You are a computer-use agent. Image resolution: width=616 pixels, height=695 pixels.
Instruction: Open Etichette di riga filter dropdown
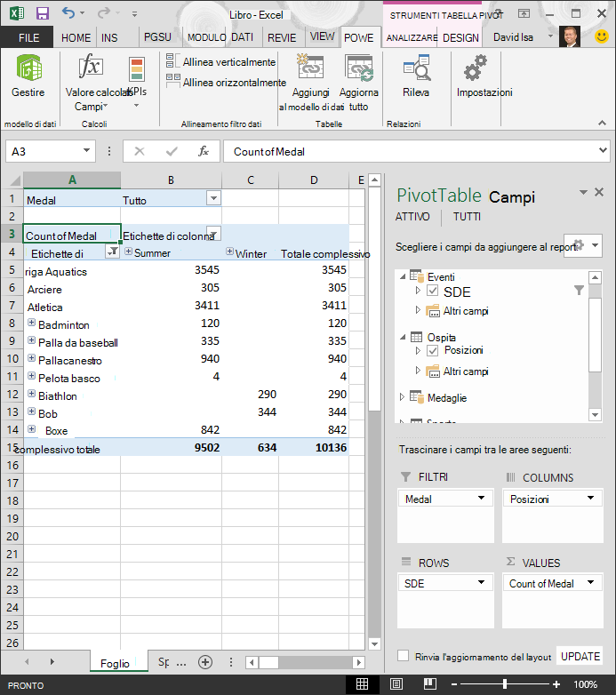point(113,252)
